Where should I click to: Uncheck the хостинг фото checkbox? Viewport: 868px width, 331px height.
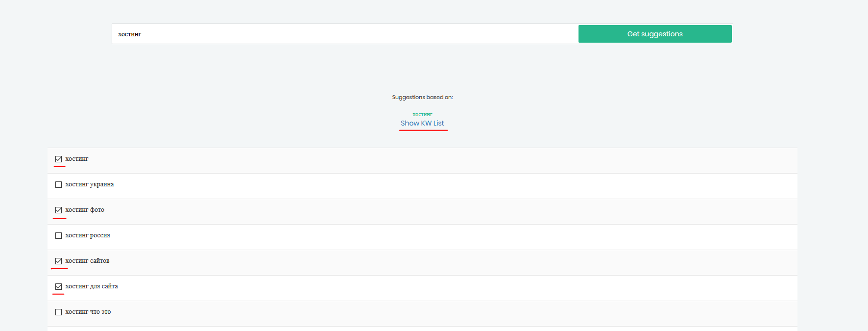pyautogui.click(x=59, y=210)
